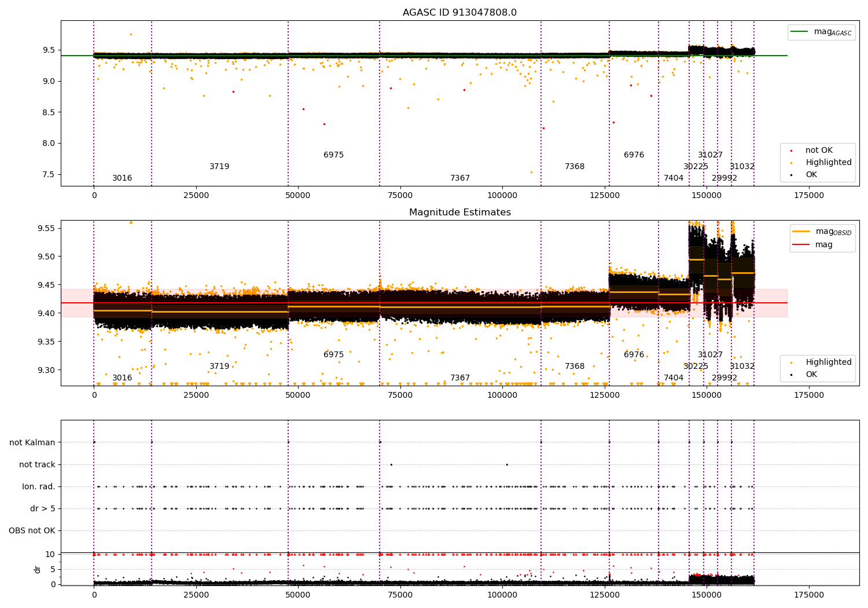Click OBSID label 29992 in Magnitude Estimates plot

point(724,378)
